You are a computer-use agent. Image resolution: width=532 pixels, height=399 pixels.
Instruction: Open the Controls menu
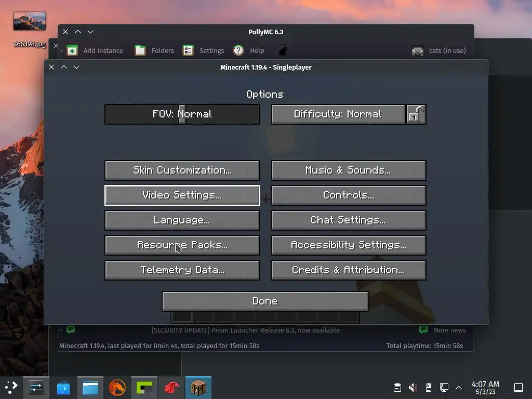(x=349, y=195)
